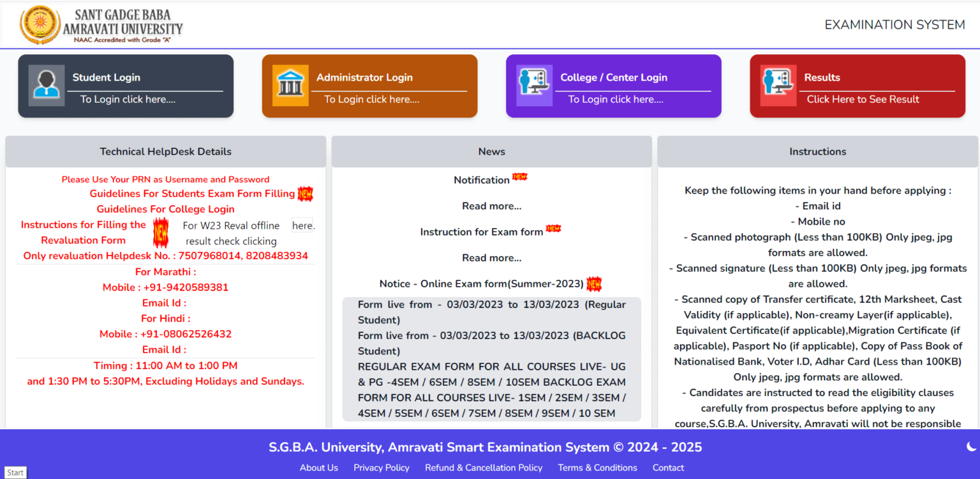Click the NEW badge beside Notification
Viewport: 980px width, 479px height.
tap(519, 177)
